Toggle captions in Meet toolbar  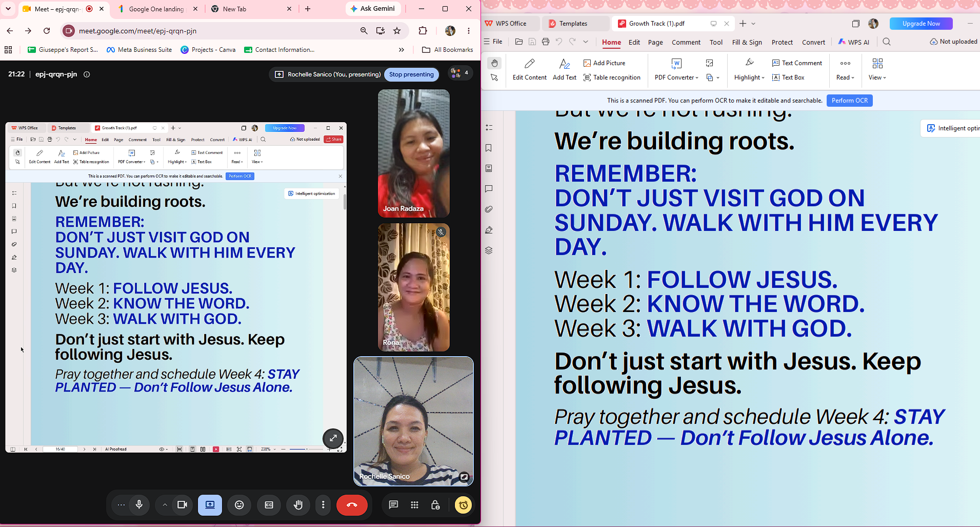pos(269,505)
